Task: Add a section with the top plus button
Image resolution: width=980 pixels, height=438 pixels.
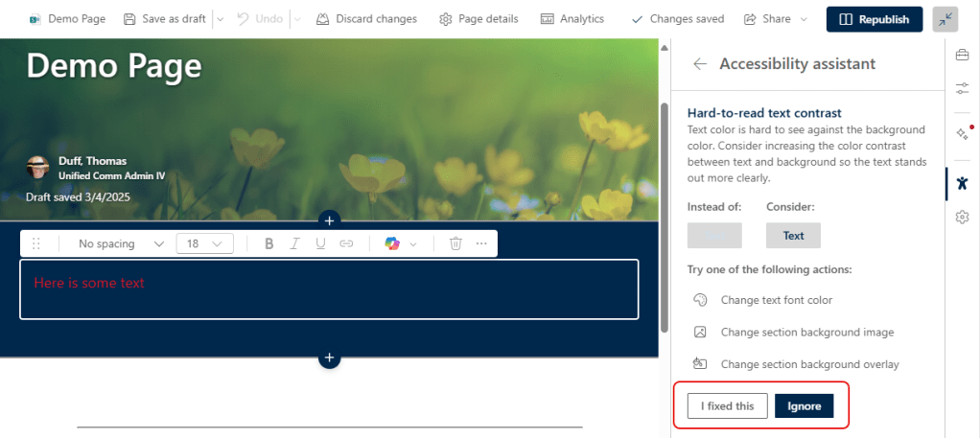Action: tap(329, 219)
